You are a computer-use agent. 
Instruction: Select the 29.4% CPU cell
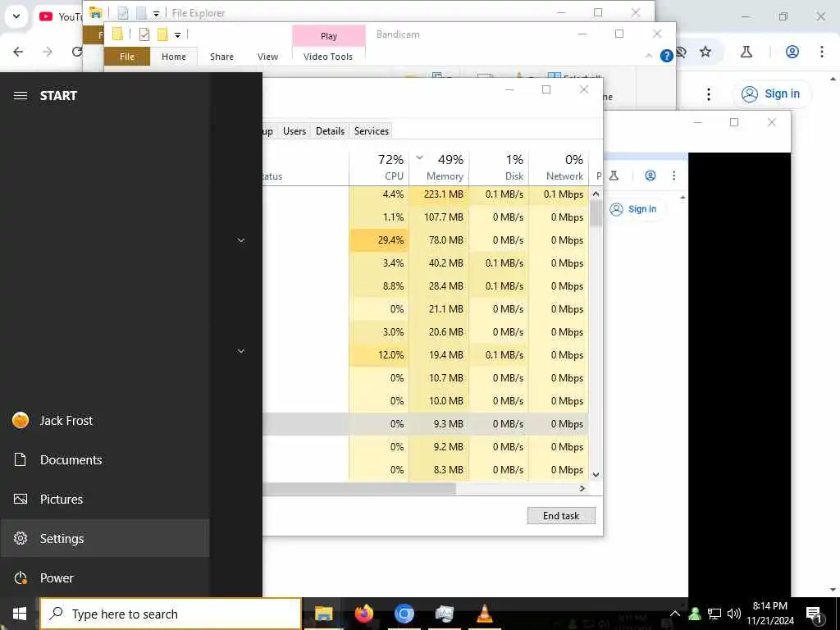379,240
